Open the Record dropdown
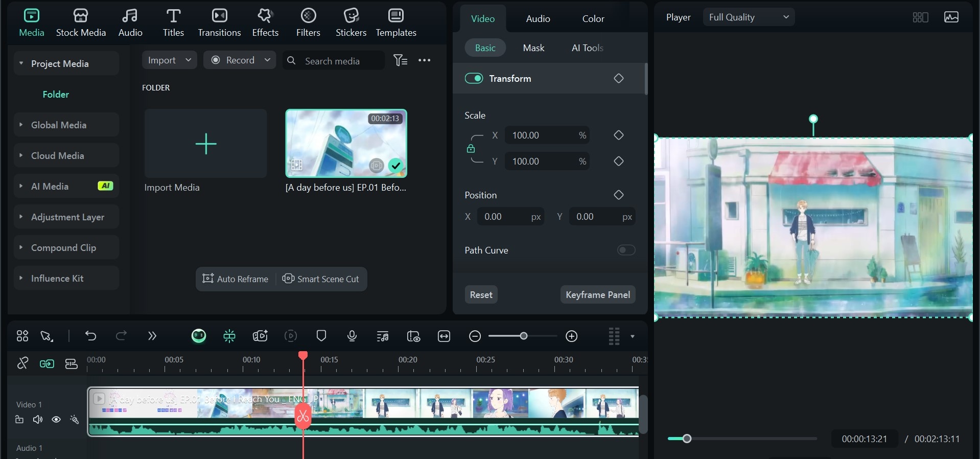The height and width of the screenshot is (459, 980). [240, 60]
